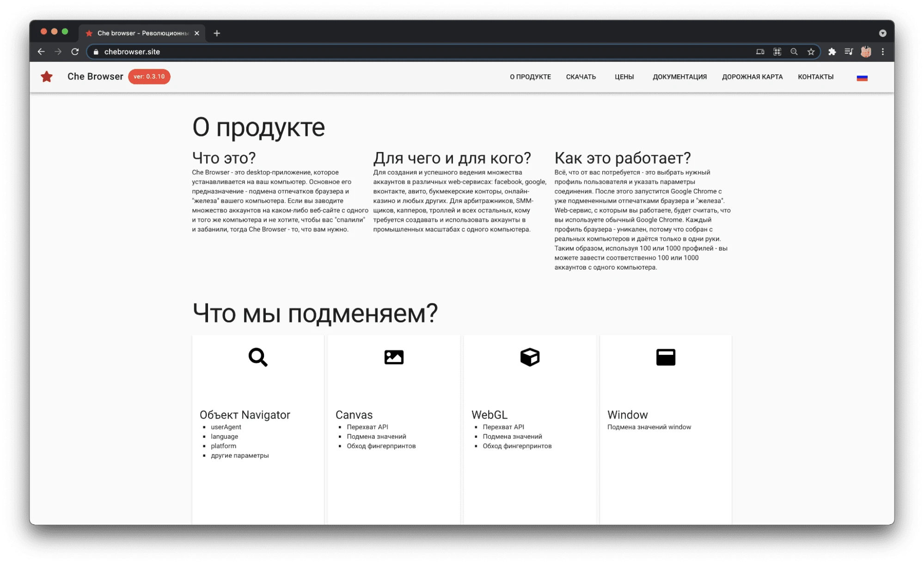Click the window icon in Window card

[666, 357]
